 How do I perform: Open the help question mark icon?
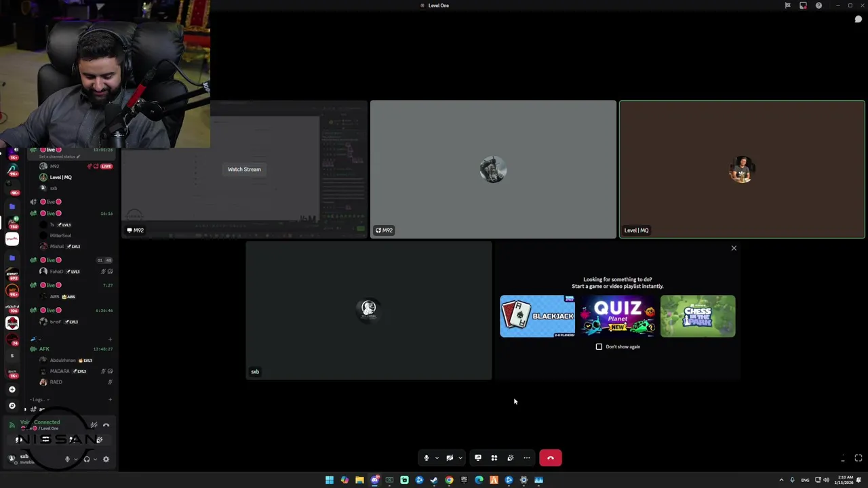[818, 5]
